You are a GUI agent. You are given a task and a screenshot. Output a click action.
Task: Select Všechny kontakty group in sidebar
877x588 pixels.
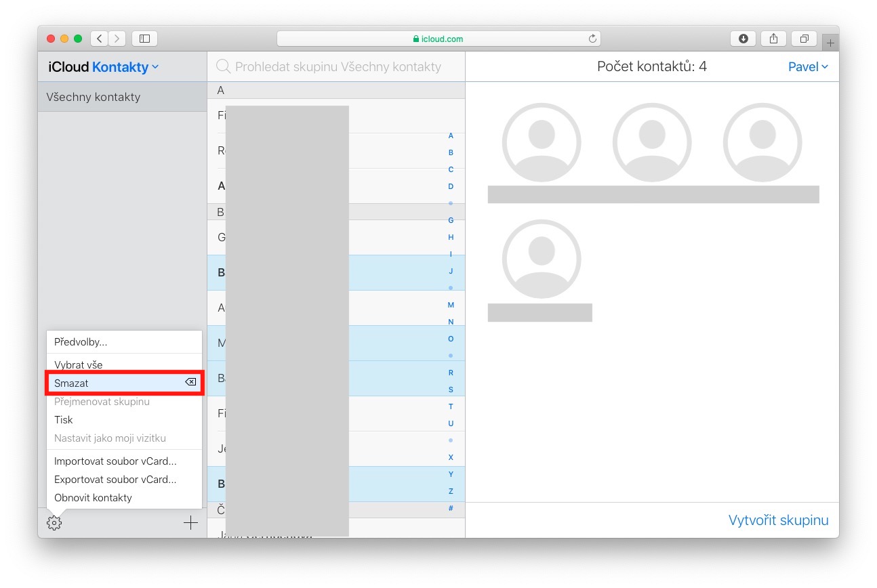tap(122, 97)
